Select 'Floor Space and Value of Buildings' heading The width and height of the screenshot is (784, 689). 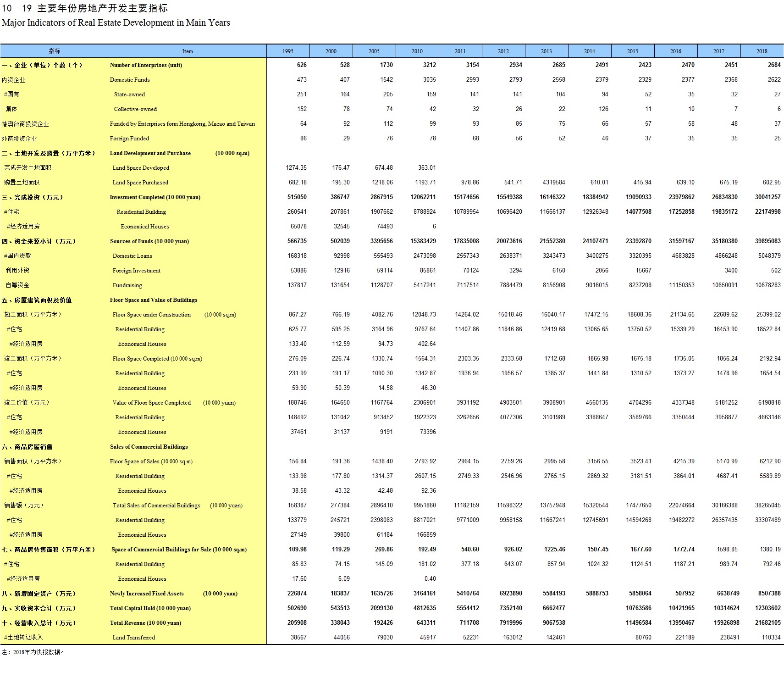click(x=154, y=300)
